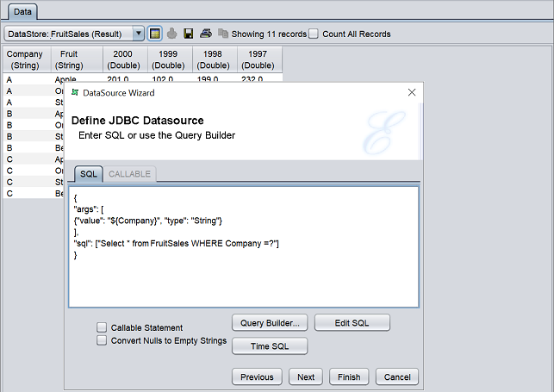The height and width of the screenshot is (392, 554).
Task: Check the Callable Statement option
Action: tap(102, 327)
